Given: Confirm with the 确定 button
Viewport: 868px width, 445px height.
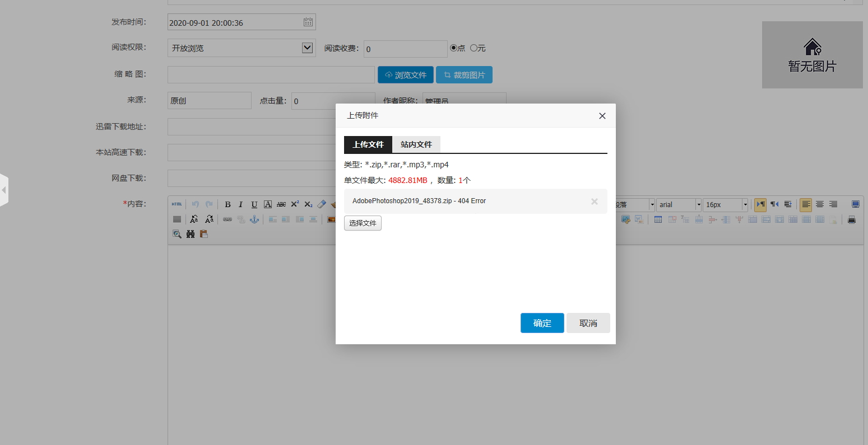Looking at the screenshot, I should click(542, 323).
